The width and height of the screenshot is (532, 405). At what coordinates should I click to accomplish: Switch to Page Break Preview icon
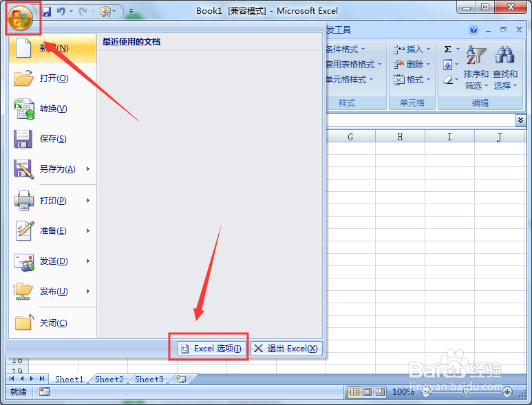380,392
